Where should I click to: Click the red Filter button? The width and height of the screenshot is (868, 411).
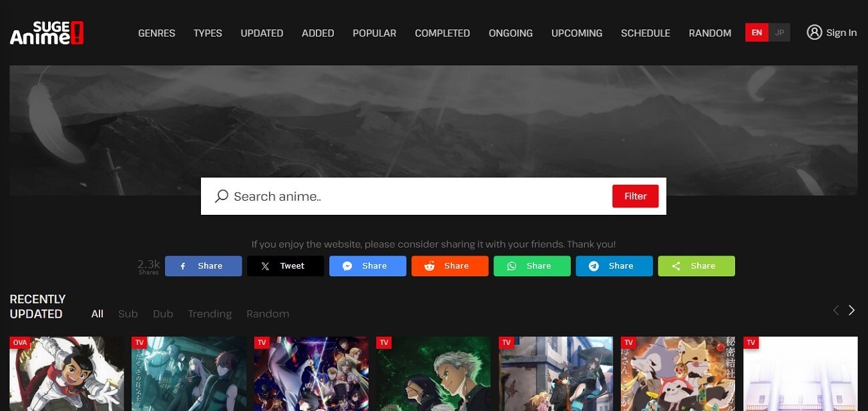pos(635,196)
